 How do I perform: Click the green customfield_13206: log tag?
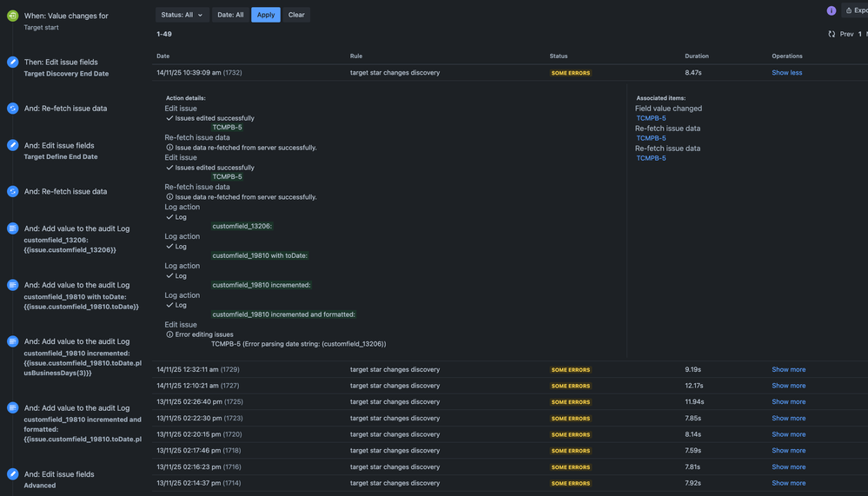242,226
